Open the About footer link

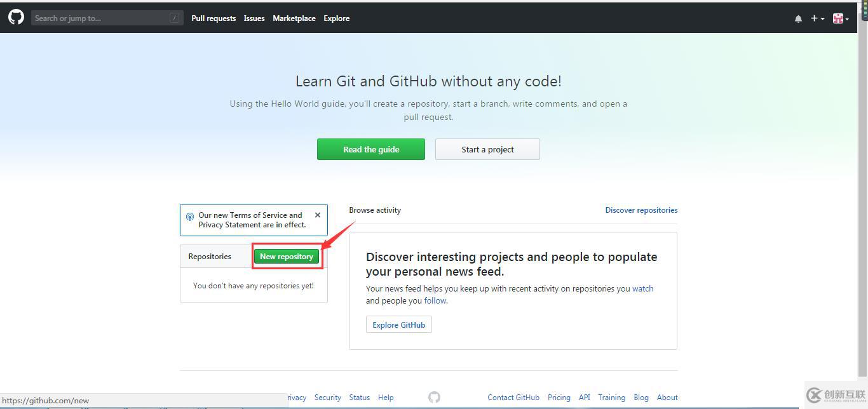(x=667, y=398)
